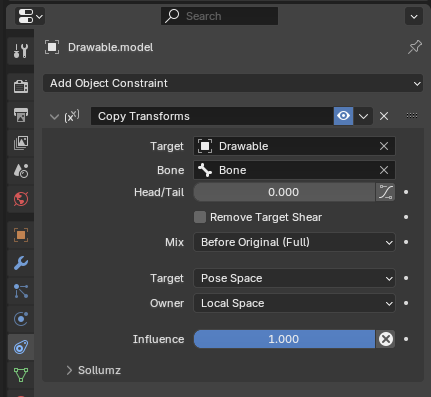Clear the Bone field with its X
This screenshot has height=397, width=431.
(384, 170)
